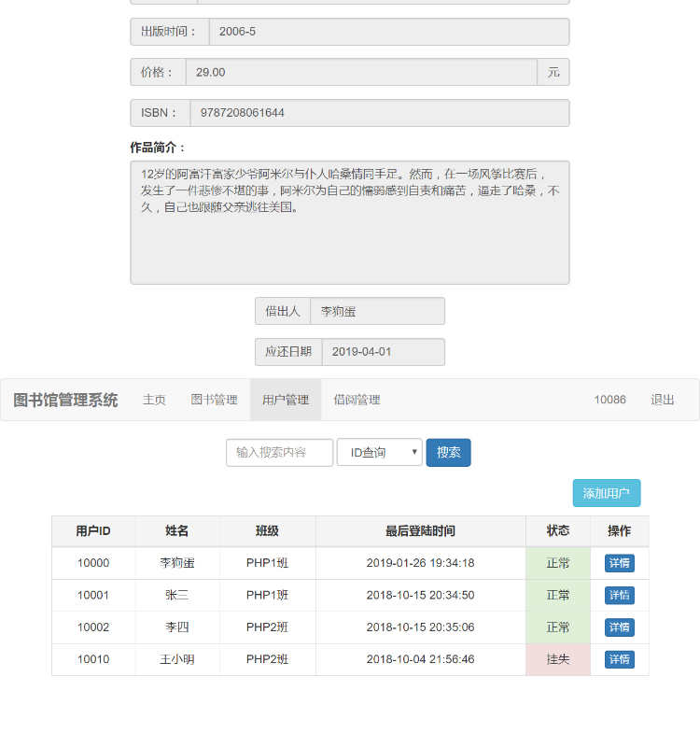Click the 正常 status cell for 李四
The width and height of the screenshot is (700, 747).
coord(558,627)
